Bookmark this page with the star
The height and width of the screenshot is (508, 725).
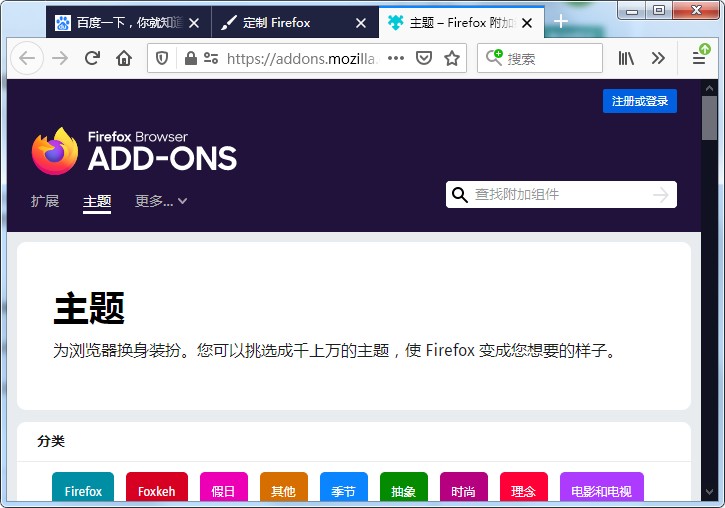(452, 58)
